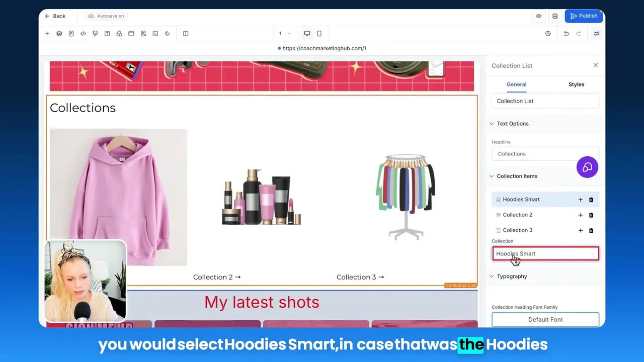Click the Collection 2 → link
Viewport: 644px width, 362px height.
(217, 277)
